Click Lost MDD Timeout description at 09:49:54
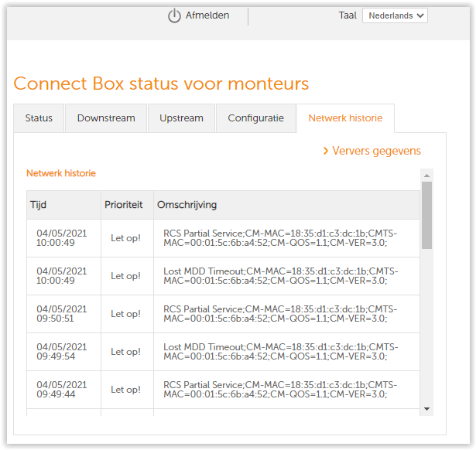The image size is (476, 450). click(281, 352)
